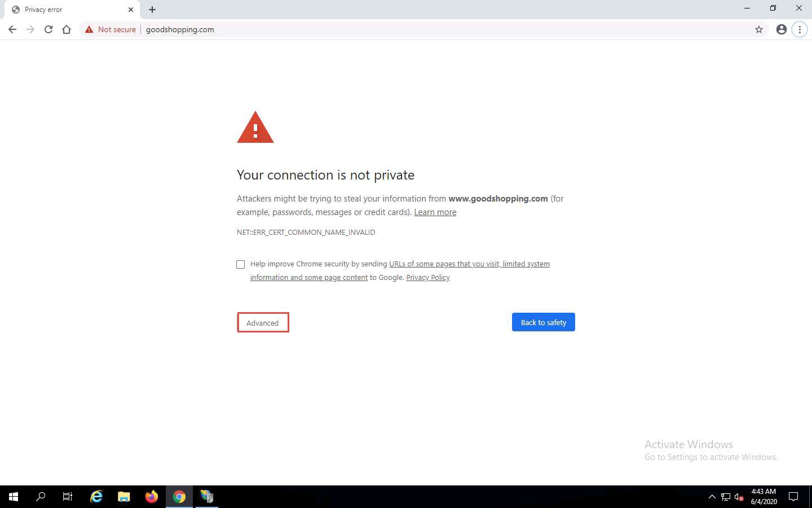This screenshot has height=508, width=812.
Task: Click the Back to safety button
Action: (543, 322)
